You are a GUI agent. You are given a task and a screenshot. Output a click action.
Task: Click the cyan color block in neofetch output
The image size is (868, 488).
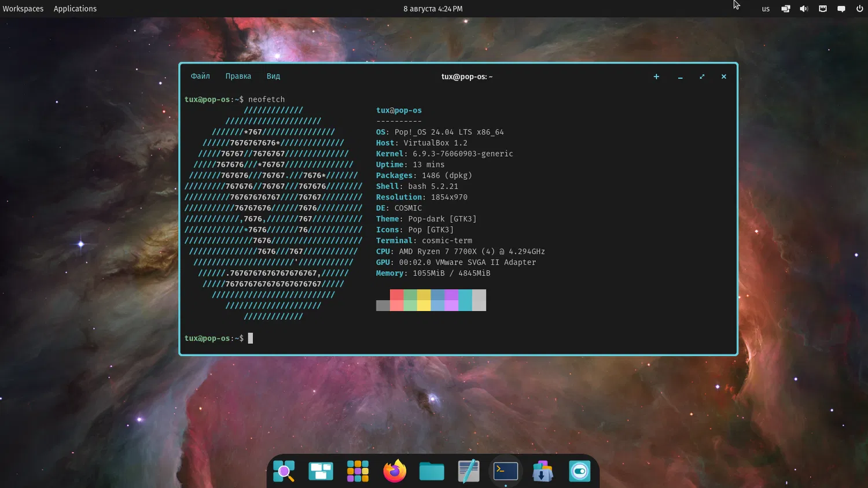465,300
